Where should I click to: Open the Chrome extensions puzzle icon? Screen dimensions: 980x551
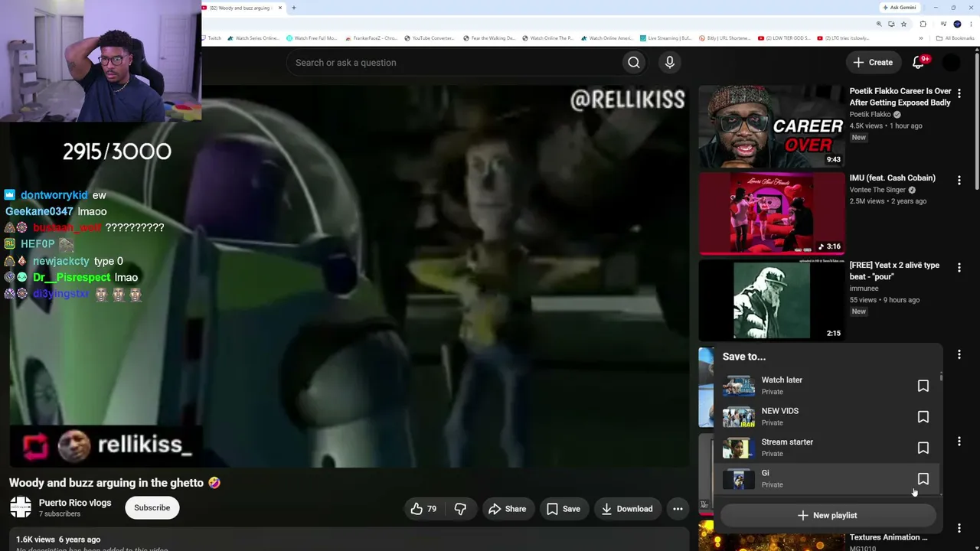click(923, 24)
